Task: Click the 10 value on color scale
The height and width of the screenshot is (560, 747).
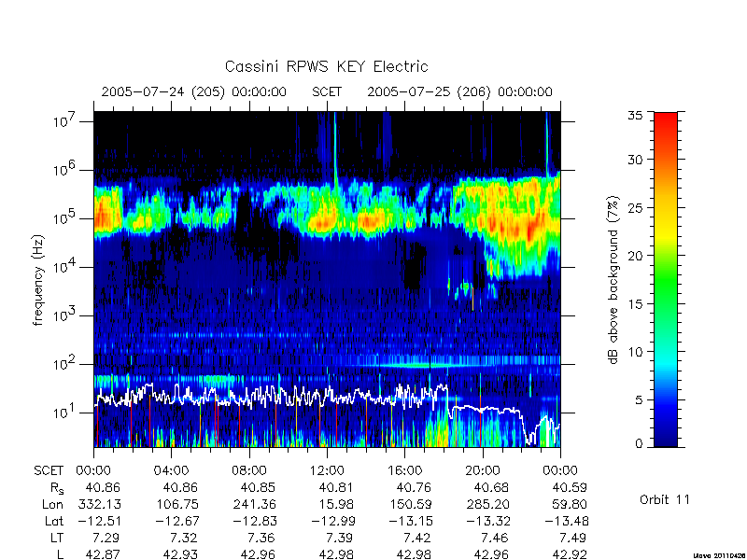Action: [x=635, y=352]
